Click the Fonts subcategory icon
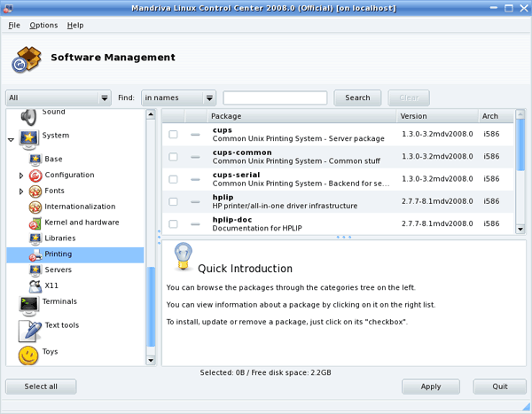The image size is (532, 414). point(35,191)
